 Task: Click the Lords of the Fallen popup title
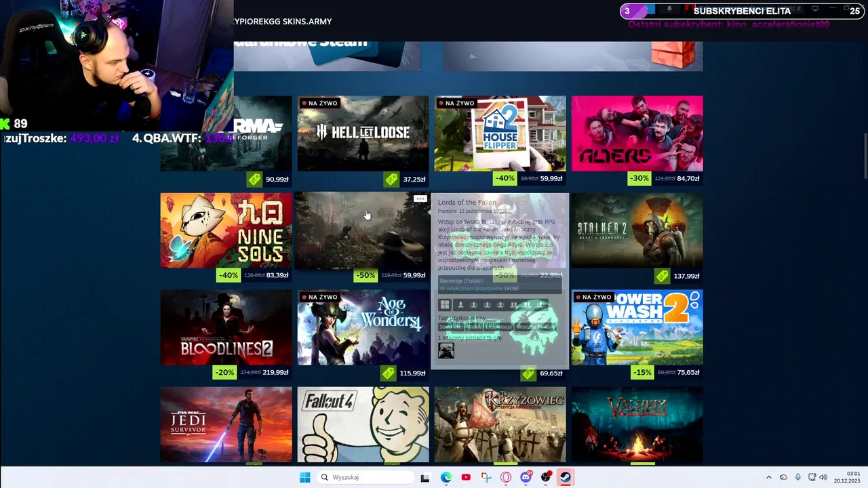pos(467,203)
